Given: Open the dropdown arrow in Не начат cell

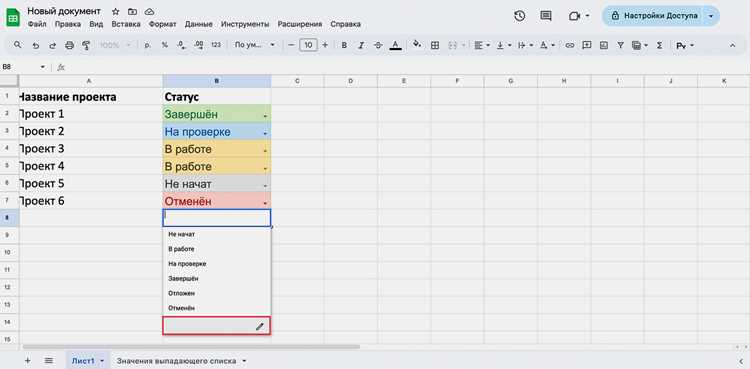Looking at the screenshot, I should pyautogui.click(x=265, y=186).
